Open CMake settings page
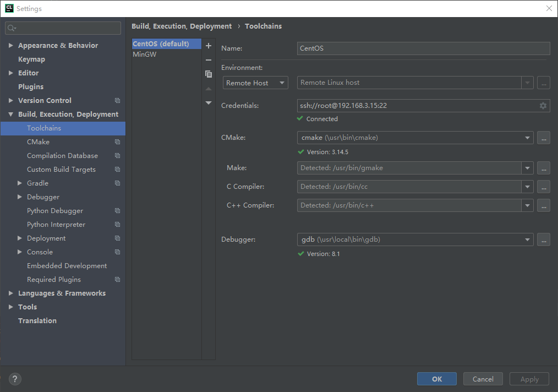 coord(39,141)
